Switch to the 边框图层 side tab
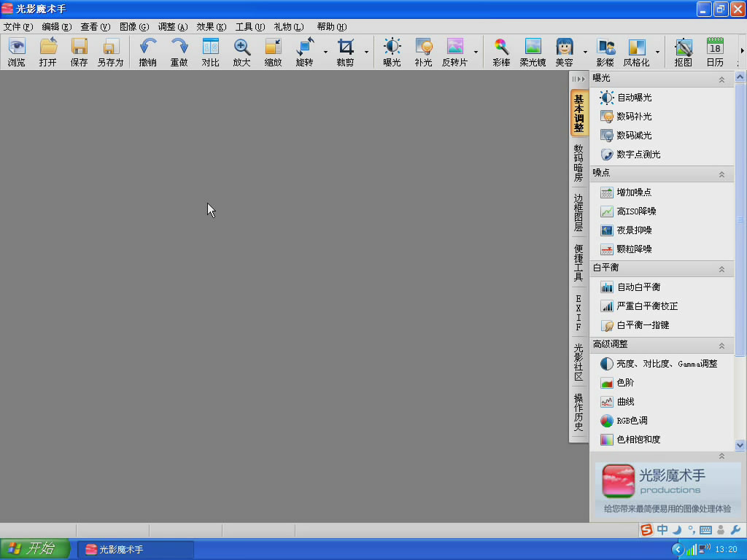The width and height of the screenshot is (747, 560). (x=578, y=212)
